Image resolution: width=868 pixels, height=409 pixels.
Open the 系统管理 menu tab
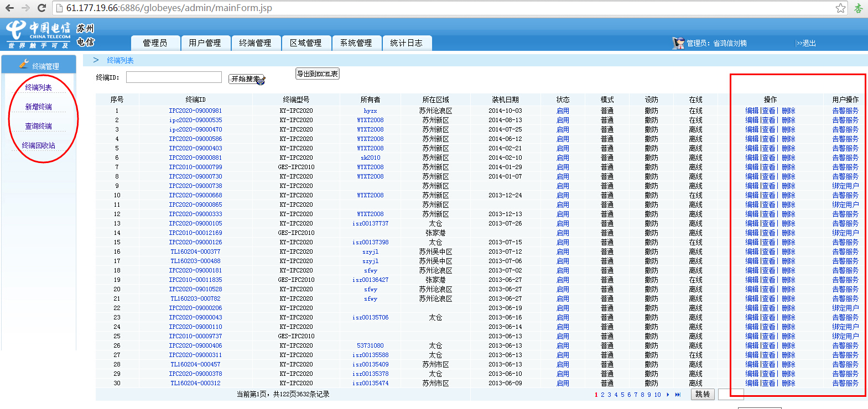tap(356, 43)
